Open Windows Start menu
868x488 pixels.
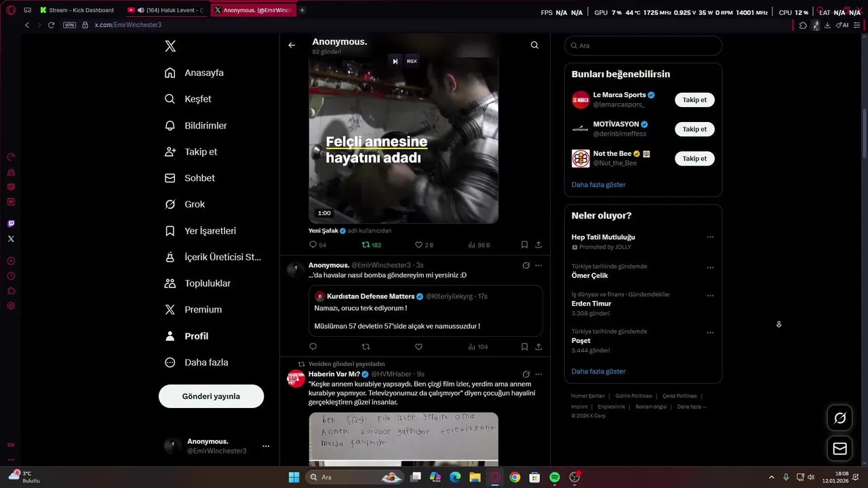click(x=294, y=477)
